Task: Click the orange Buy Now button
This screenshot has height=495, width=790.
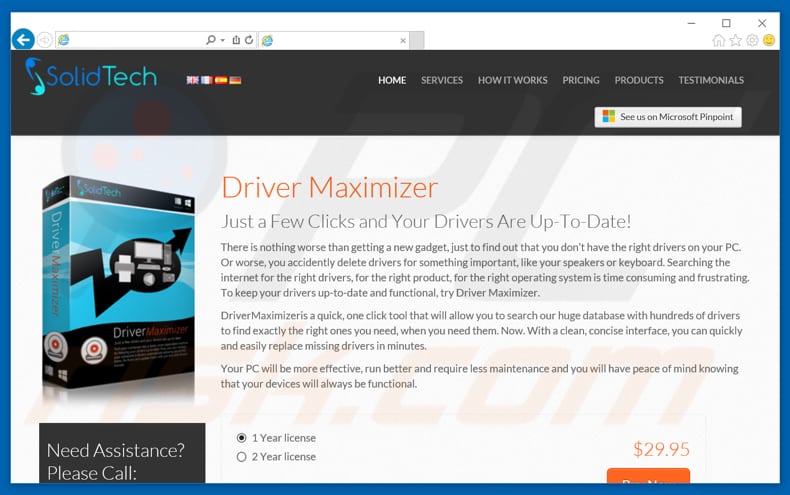Action: pyautogui.click(x=648, y=476)
